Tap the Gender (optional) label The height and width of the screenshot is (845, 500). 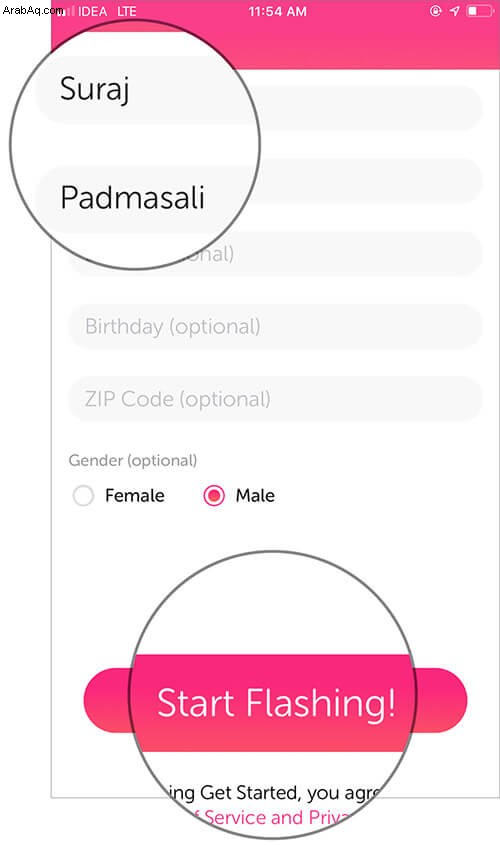click(133, 460)
